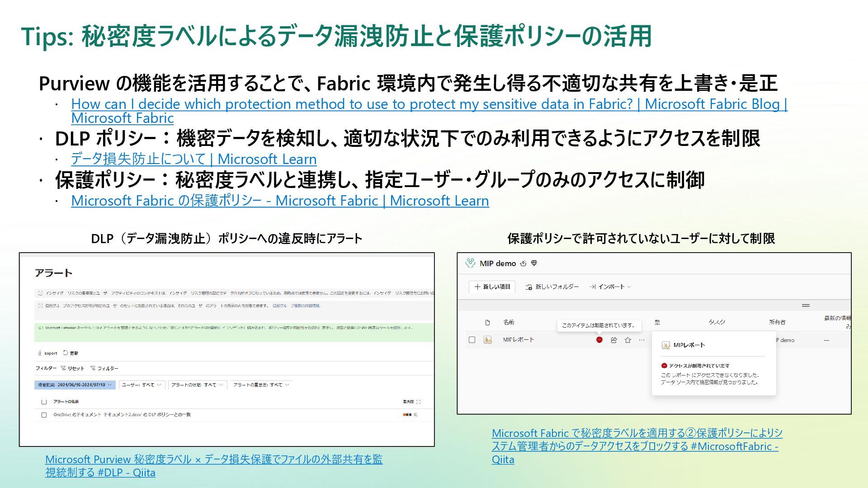Click the info icon on the insider risk notice
Image resolution: width=868 pixels, height=488 pixels.
[40, 293]
